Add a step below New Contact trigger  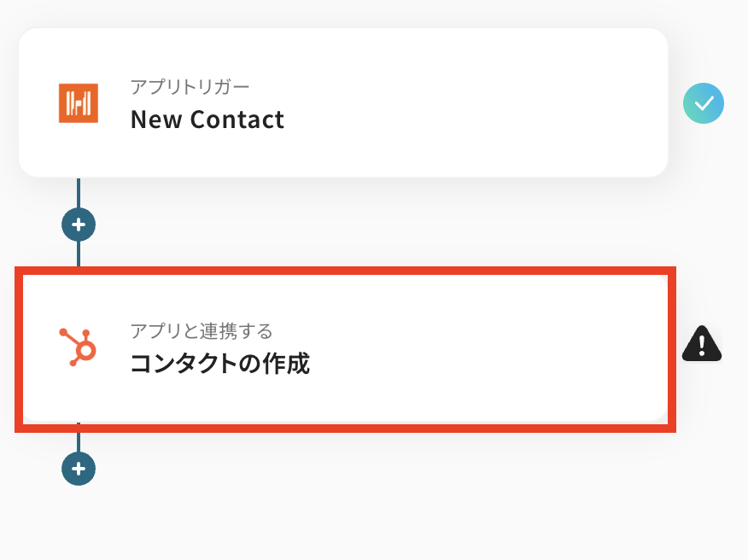point(79,225)
